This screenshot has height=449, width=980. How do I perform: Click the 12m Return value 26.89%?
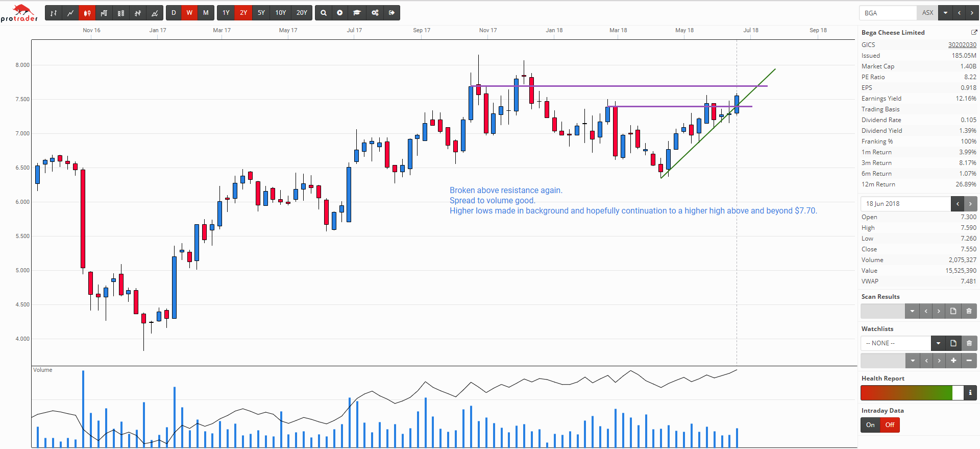pyautogui.click(x=966, y=184)
